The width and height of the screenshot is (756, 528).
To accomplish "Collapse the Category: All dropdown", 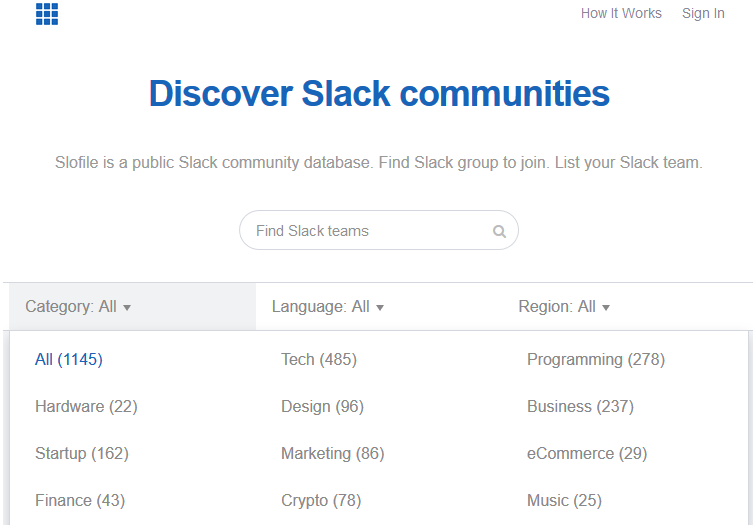I will point(132,307).
